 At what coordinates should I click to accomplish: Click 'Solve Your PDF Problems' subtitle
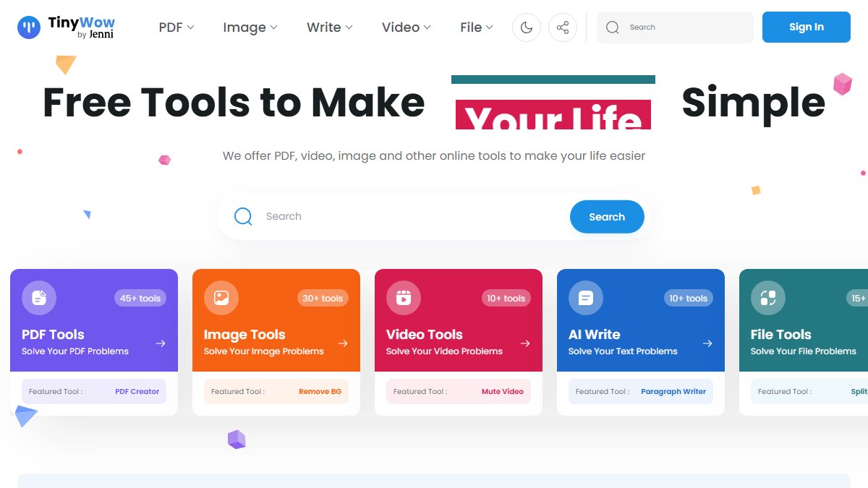[75, 351]
